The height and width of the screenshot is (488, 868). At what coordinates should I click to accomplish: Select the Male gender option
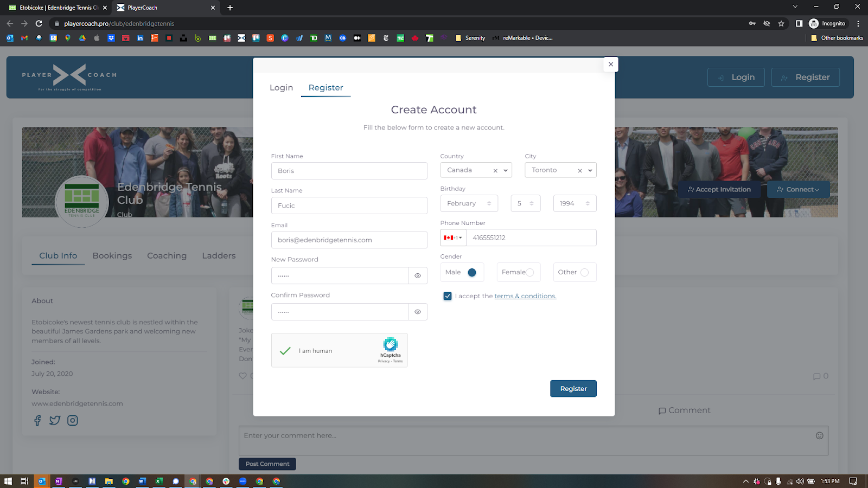click(472, 272)
